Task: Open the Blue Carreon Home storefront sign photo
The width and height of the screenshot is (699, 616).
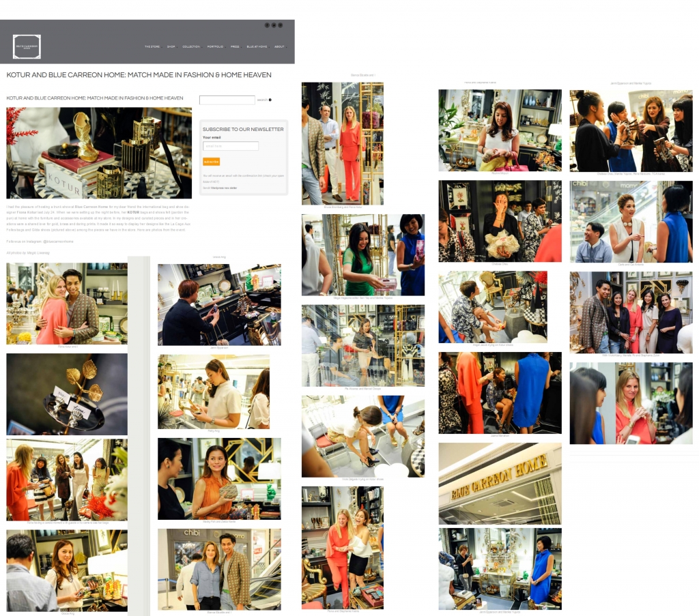Action: pos(500,484)
